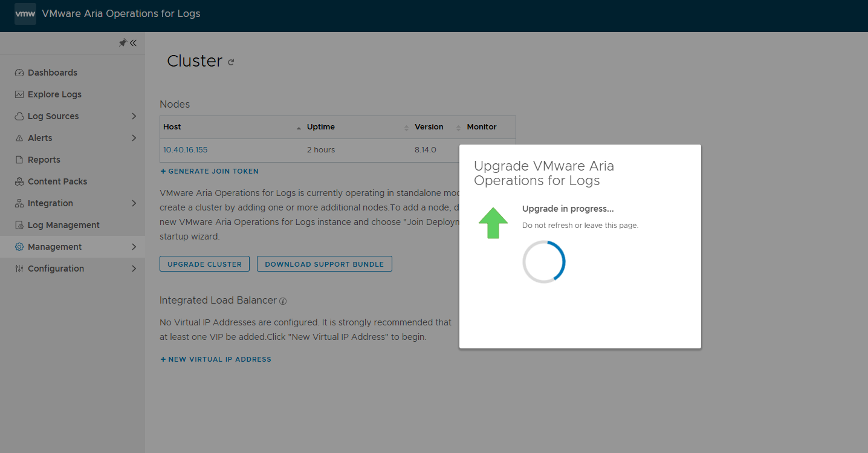Image resolution: width=868 pixels, height=453 pixels.
Task: Expand the Log Sources submenu
Action: [x=134, y=116]
